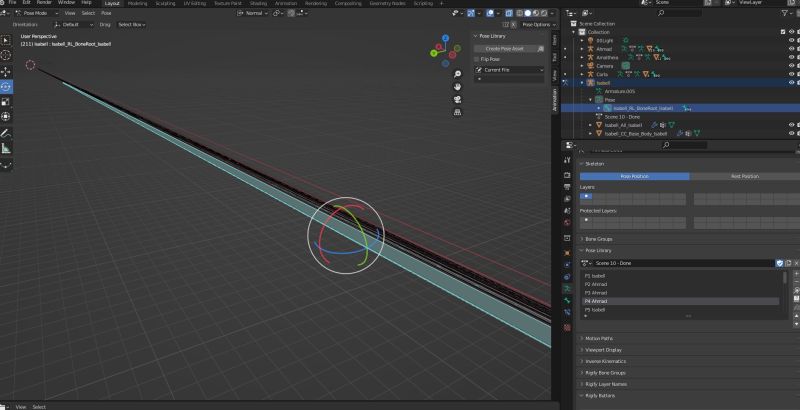This screenshot has width=800, height=410.
Task: Switch to the Modeling workspace tab
Action: pos(137,4)
